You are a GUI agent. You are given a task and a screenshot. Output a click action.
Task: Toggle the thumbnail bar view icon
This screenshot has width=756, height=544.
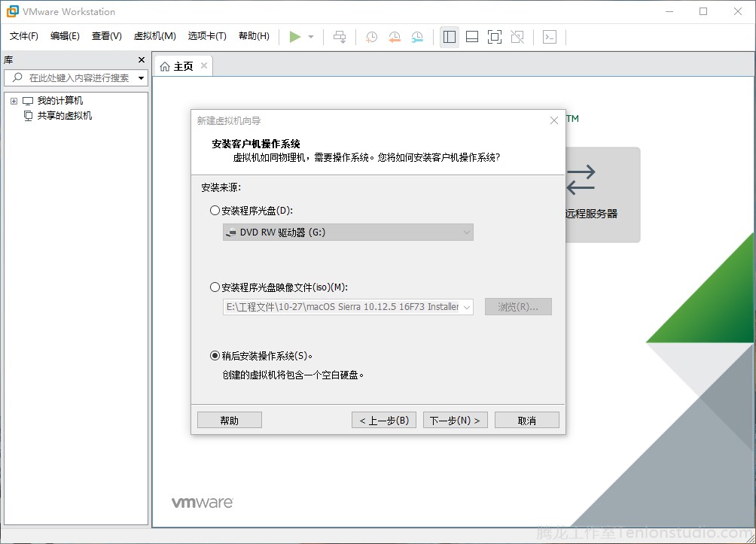pyautogui.click(x=472, y=37)
